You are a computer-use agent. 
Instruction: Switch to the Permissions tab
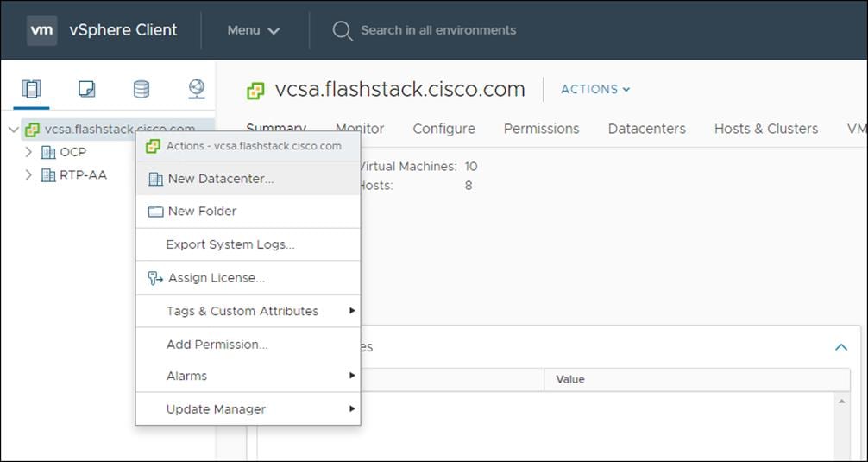pos(541,129)
